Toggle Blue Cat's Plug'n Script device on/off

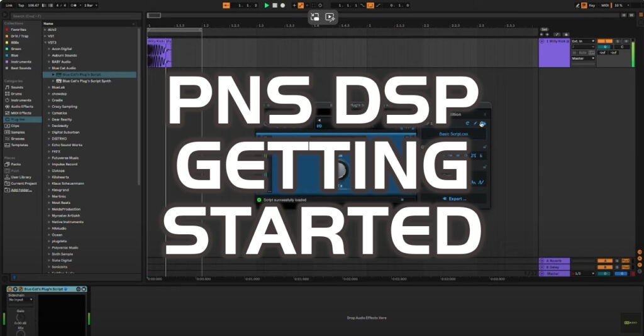click(x=10, y=290)
